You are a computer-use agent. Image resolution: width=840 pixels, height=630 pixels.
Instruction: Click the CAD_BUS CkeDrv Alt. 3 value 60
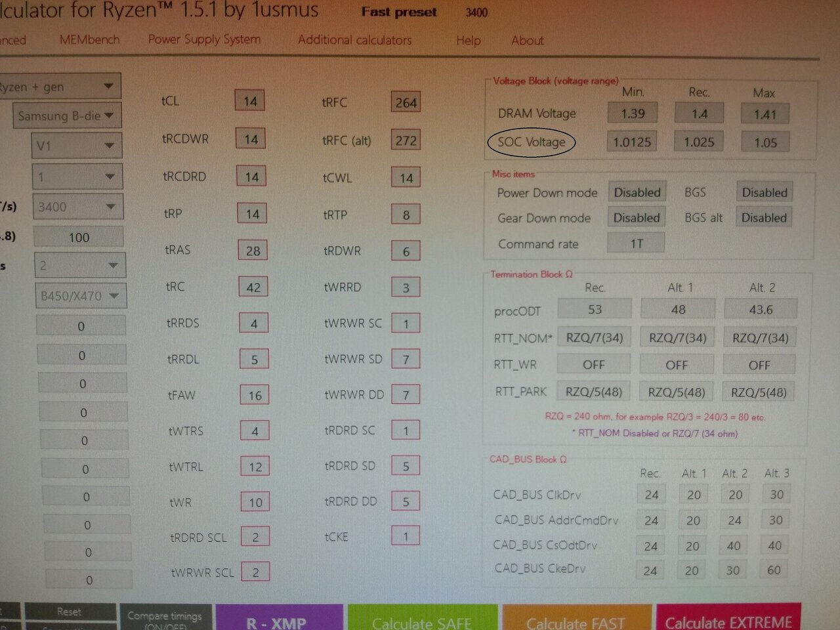[774, 570]
